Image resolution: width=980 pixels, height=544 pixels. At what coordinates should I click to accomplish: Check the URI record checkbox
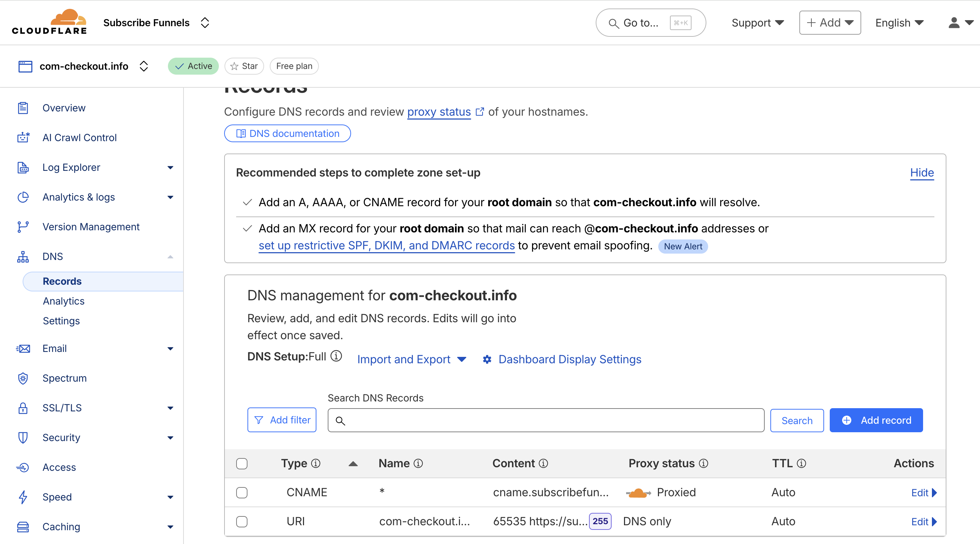pyautogui.click(x=241, y=521)
